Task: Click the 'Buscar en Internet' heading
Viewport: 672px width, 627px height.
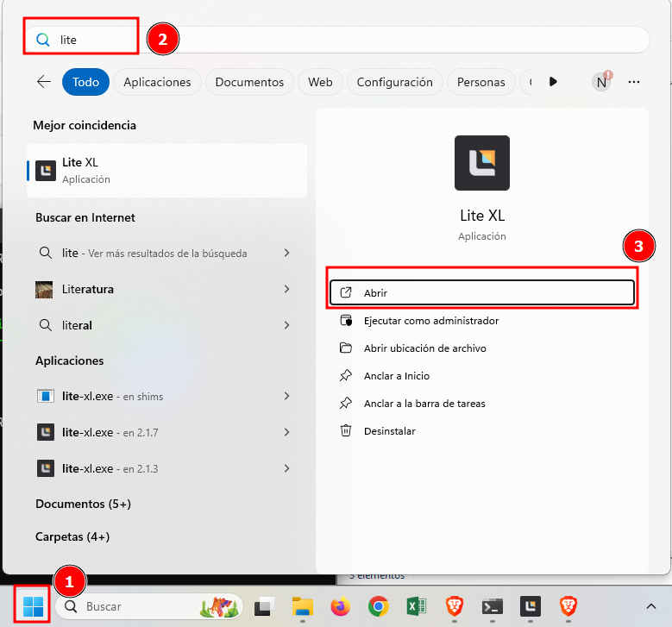Action: point(85,217)
